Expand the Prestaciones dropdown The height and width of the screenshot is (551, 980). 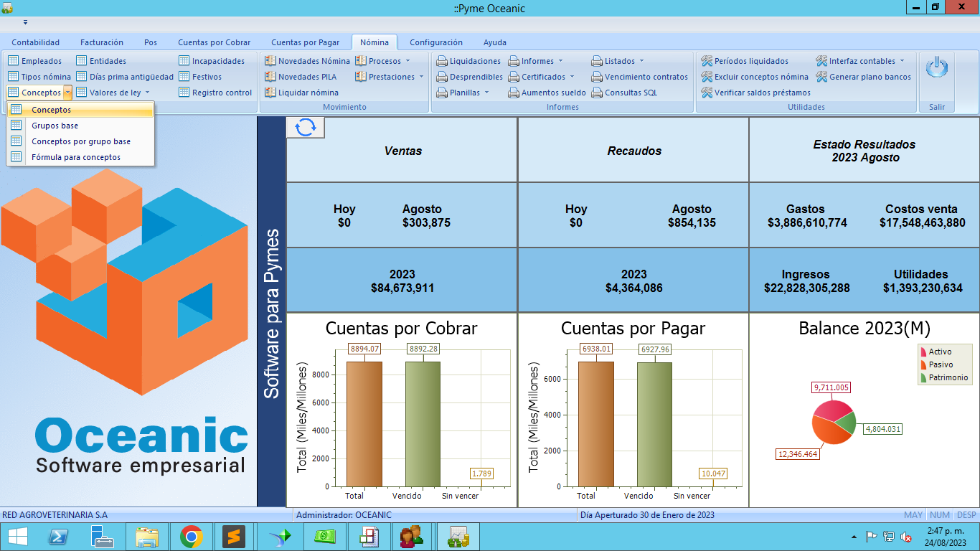(x=390, y=77)
